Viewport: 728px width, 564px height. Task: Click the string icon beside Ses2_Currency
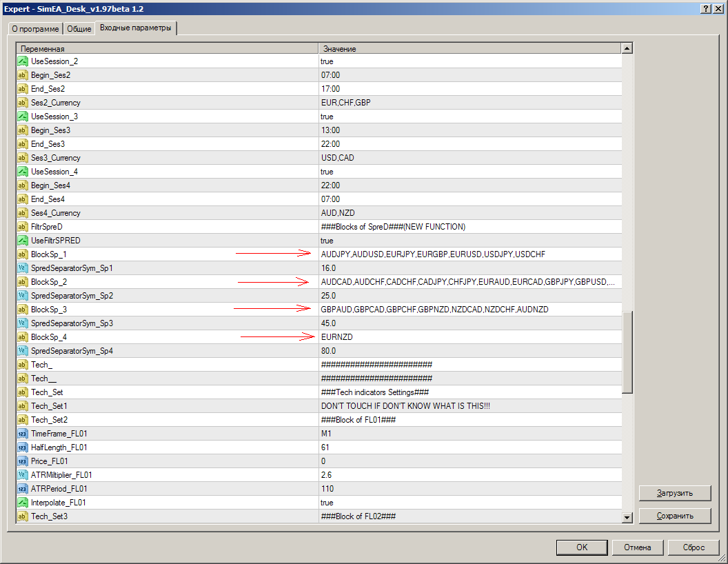pos(22,103)
